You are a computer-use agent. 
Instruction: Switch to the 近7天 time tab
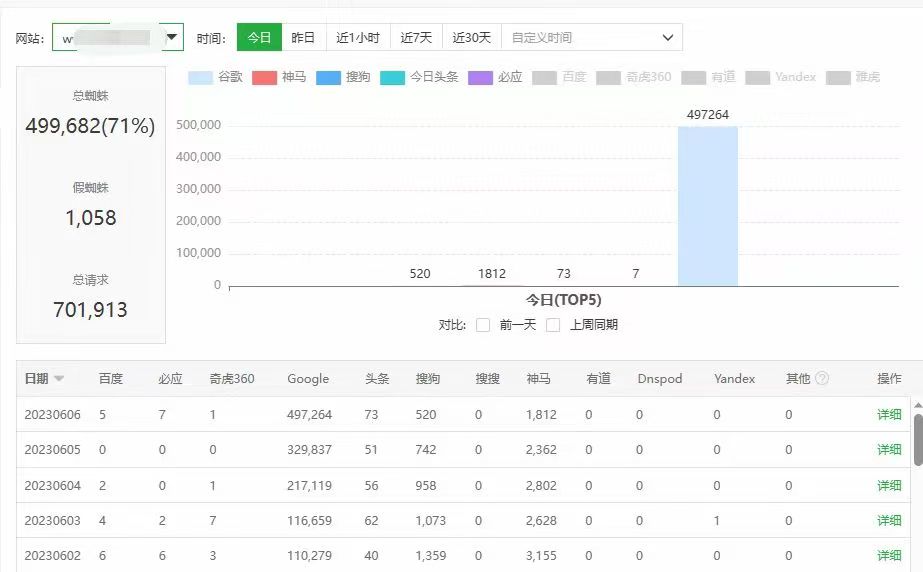(x=416, y=38)
